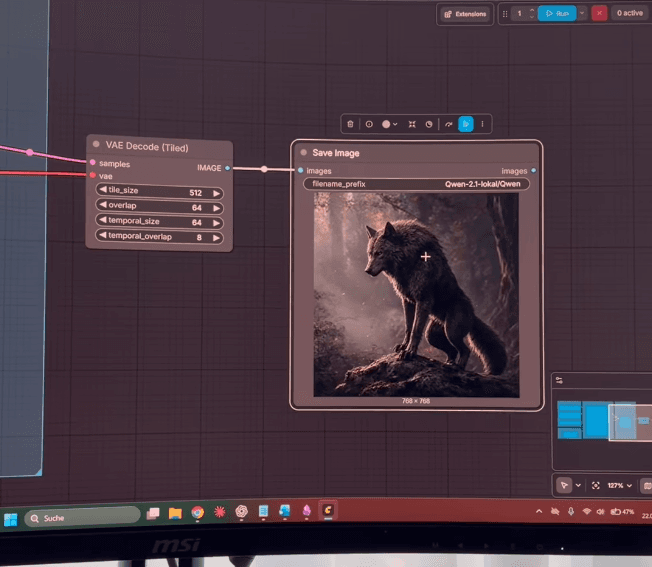Open the red starburst app on the taskbar
652x567 pixels.
coord(220,512)
